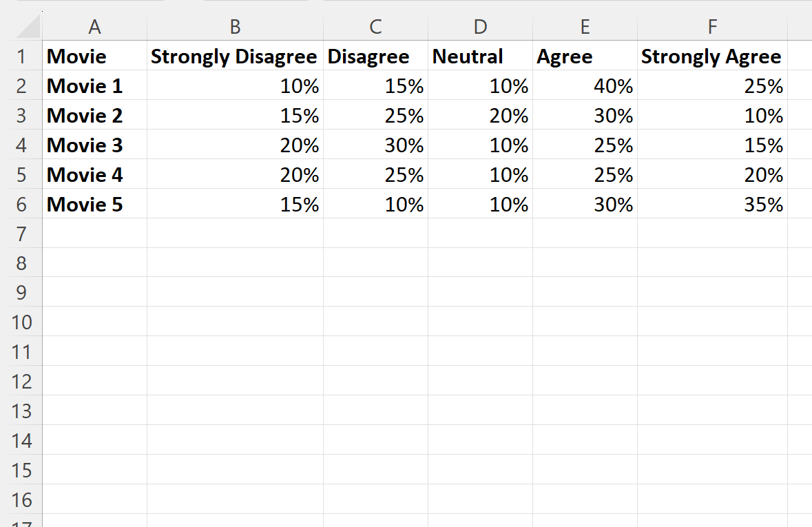Click Movie 3's 30% Disagree value

pos(404,145)
